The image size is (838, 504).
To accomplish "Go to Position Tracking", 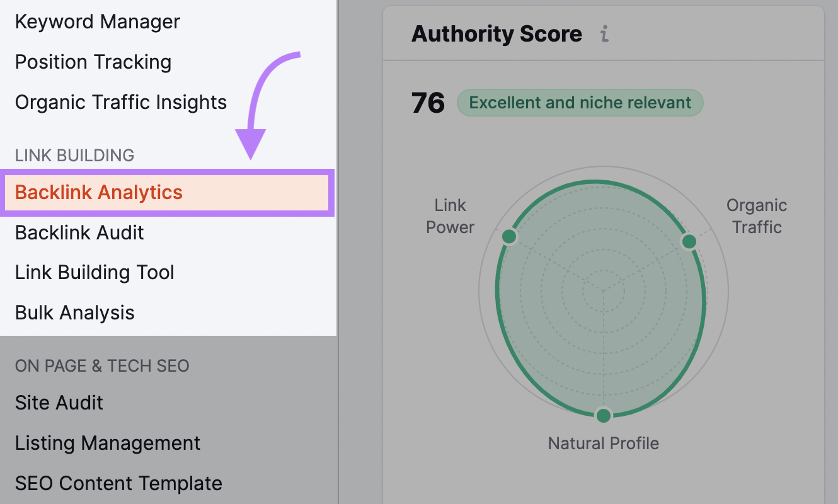I will coord(93,62).
